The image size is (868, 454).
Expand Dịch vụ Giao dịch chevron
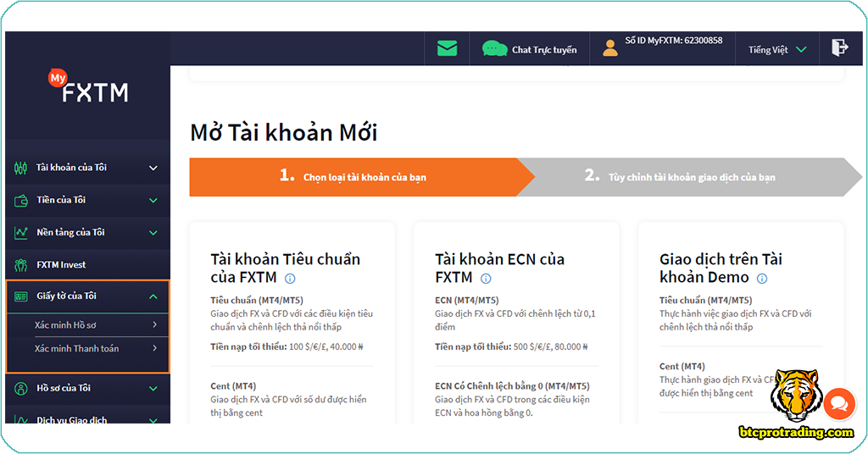click(153, 420)
